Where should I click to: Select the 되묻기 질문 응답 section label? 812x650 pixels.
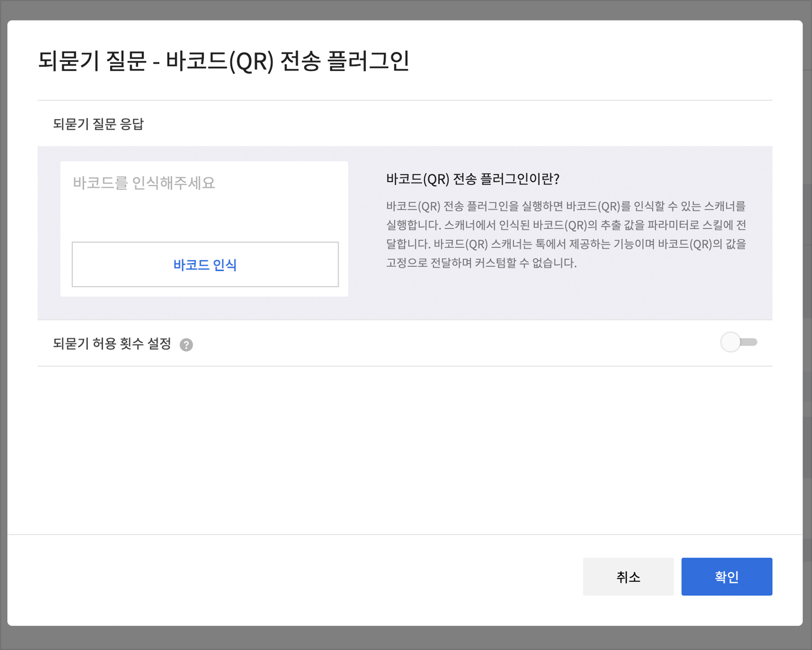[98, 124]
